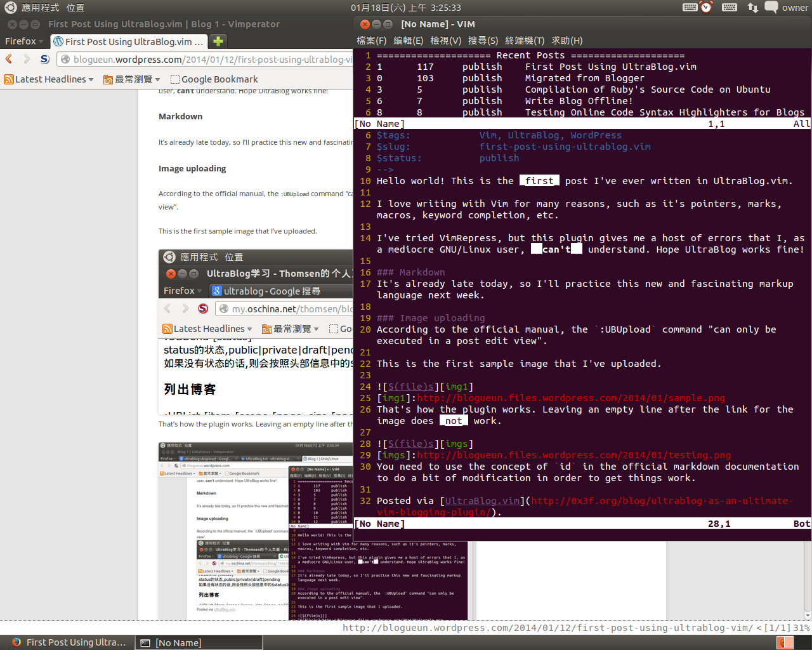Click the Vim status line showing 28,1 Bot

(x=582, y=524)
